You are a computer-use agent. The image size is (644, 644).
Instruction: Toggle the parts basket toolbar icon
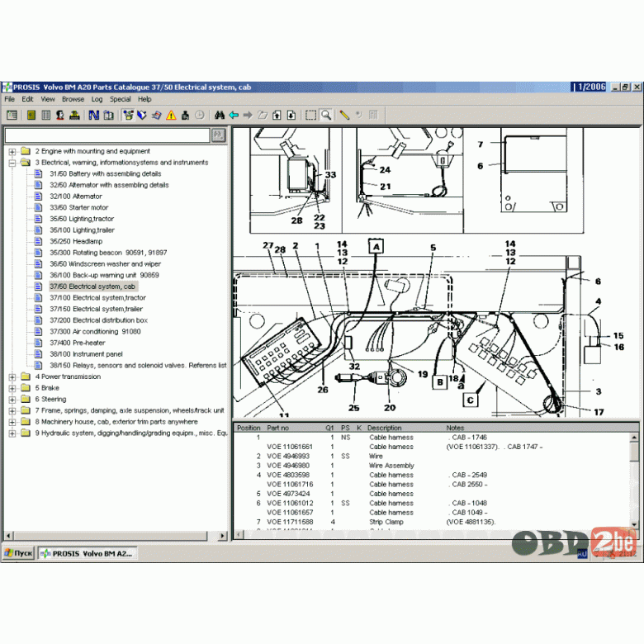click(128, 115)
